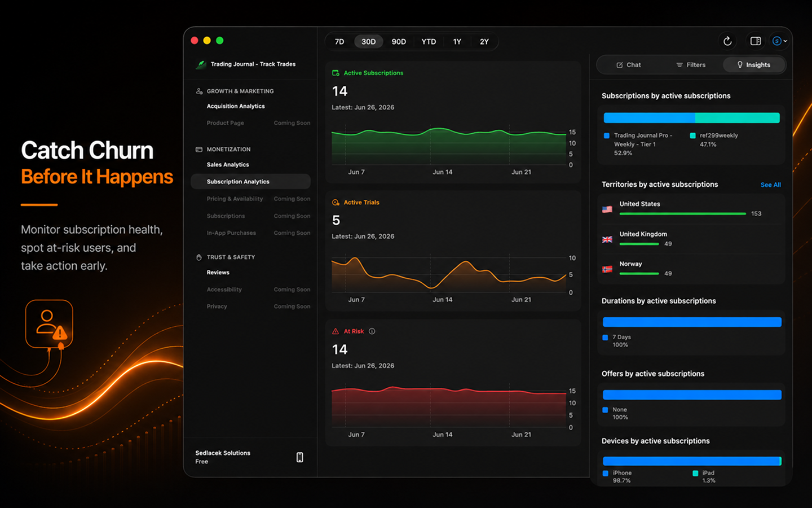Click the Active Trials orange chart

[x=449, y=274]
